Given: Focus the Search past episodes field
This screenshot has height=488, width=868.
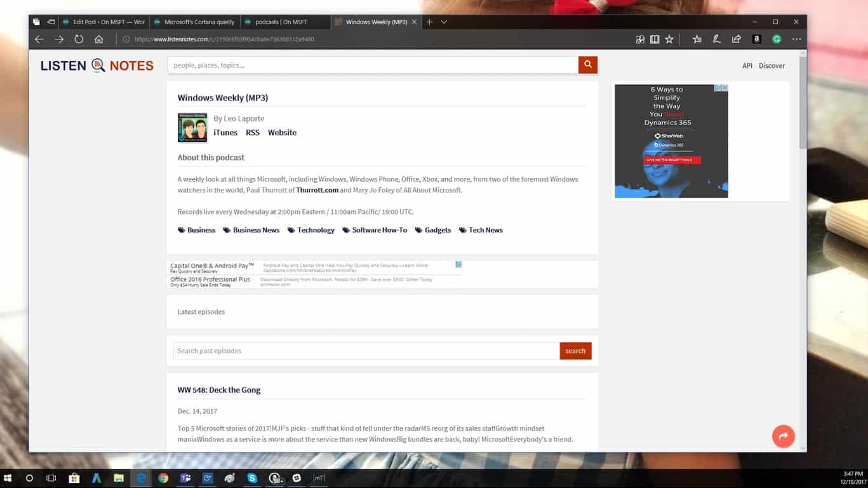Looking at the screenshot, I should pyautogui.click(x=366, y=351).
